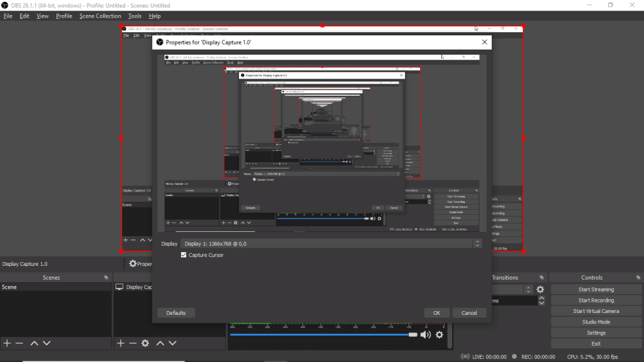Restore down the OBS main window

pyautogui.click(x=611, y=5)
